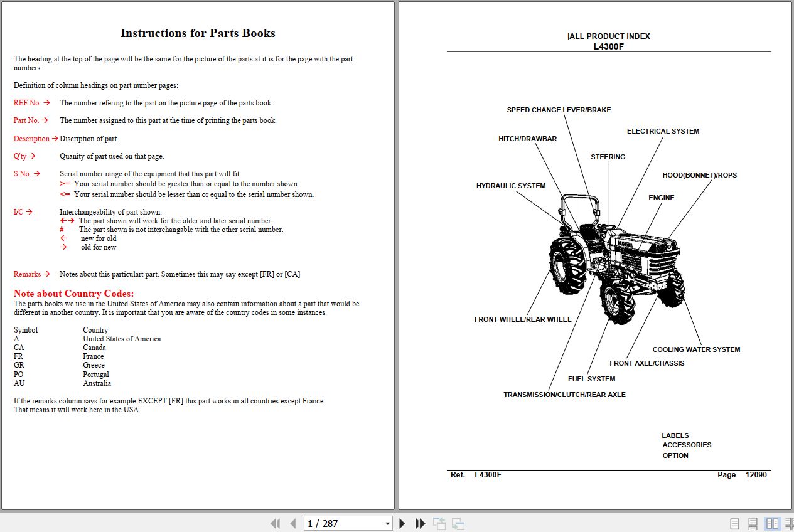794x532 pixels.
Task: Click the STEERING label
Action: point(608,157)
